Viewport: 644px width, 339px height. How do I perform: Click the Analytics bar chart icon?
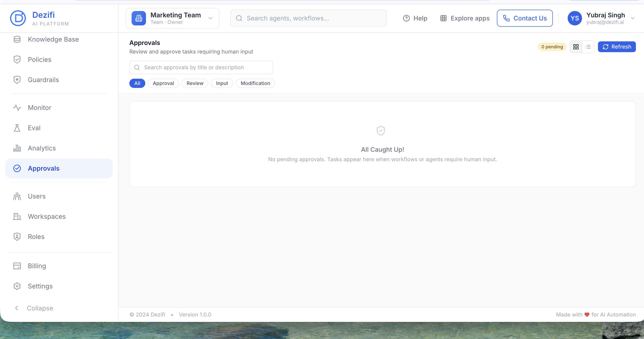pos(17,148)
